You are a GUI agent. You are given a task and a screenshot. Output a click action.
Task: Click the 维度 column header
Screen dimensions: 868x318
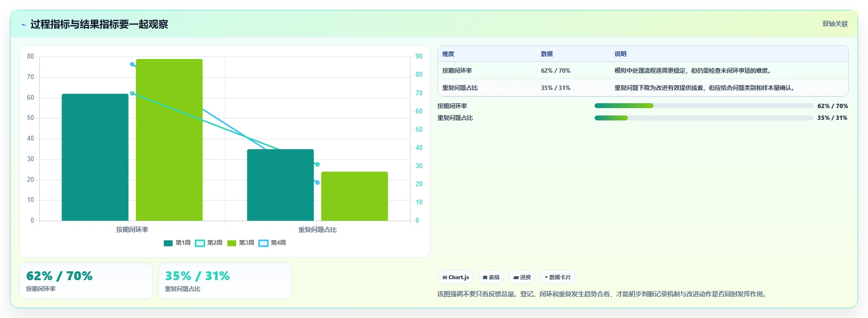[x=448, y=54]
